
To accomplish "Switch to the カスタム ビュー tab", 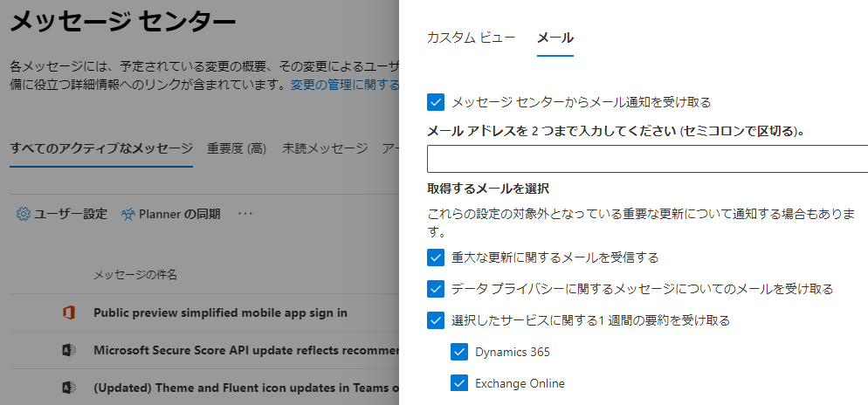I will [471, 38].
